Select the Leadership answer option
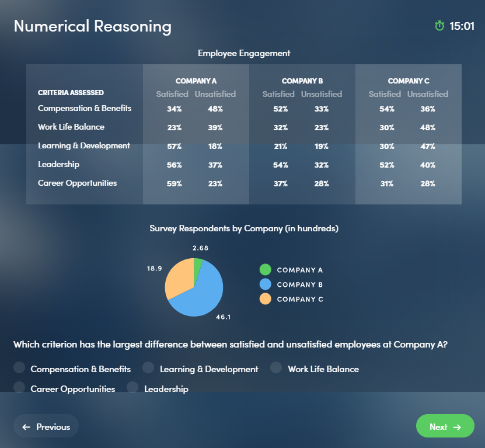Image resolution: width=485 pixels, height=448 pixels. [132, 387]
